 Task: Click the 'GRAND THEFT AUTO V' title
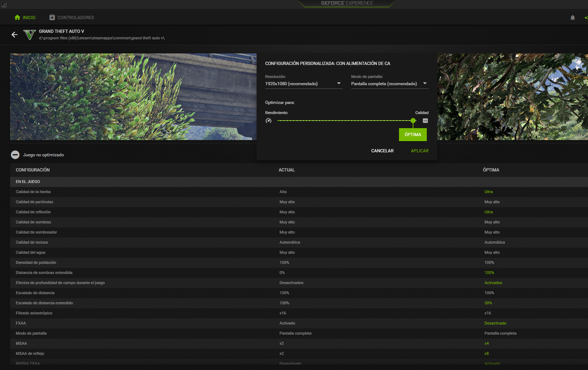(x=61, y=31)
